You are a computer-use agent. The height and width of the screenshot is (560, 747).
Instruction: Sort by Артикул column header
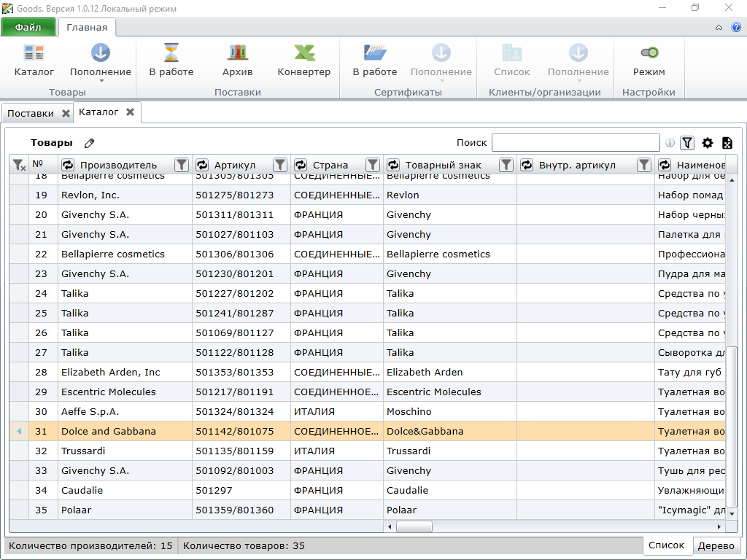[x=235, y=166]
